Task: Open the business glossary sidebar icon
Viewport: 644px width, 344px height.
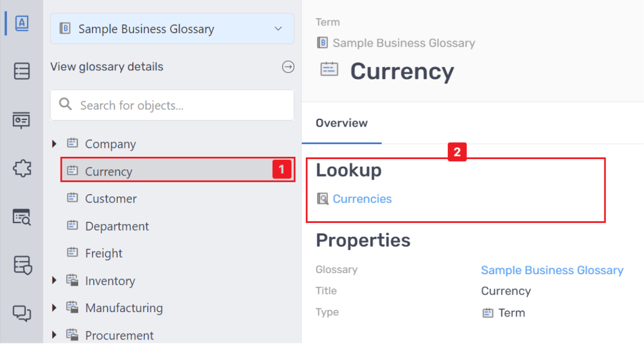Action: pyautogui.click(x=21, y=23)
